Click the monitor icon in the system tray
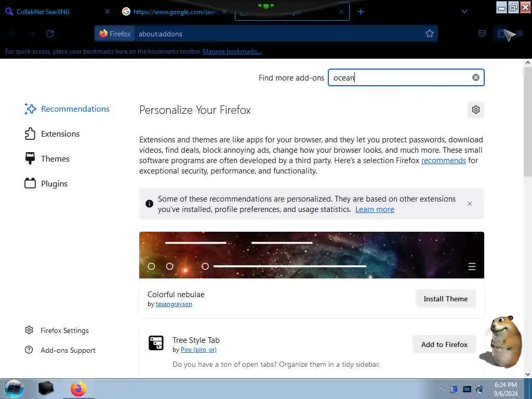The width and height of the screenshot is (532, 399). (x=467, y=389)
